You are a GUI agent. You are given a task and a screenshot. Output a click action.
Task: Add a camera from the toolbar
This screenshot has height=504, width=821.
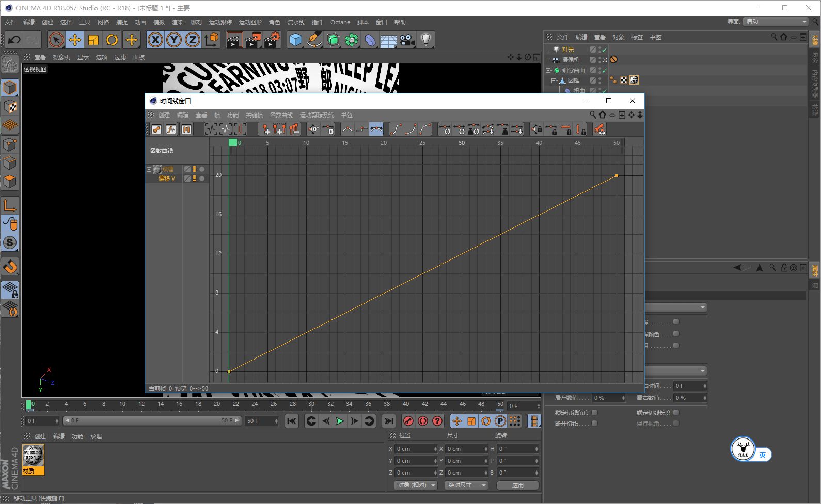[x=407, y=40]
